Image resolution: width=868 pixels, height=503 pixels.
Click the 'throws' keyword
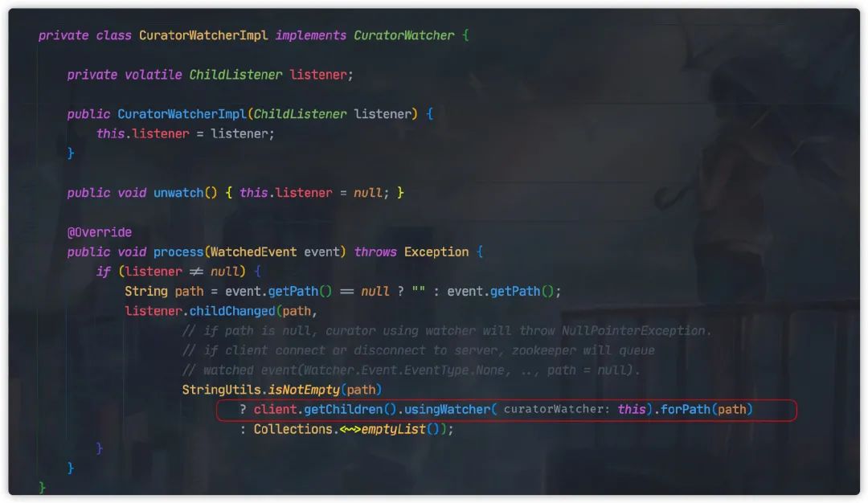[x=375, y=252]
